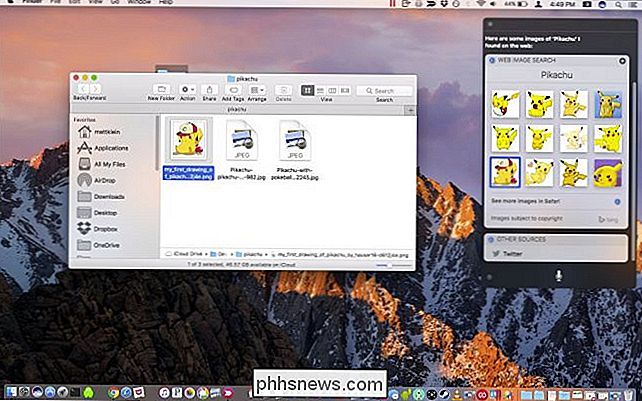Viewport: 642px width, 401px height.
Task: Click the Delete toolbar button
Action: pyautogui.click(x=283, y=90)
